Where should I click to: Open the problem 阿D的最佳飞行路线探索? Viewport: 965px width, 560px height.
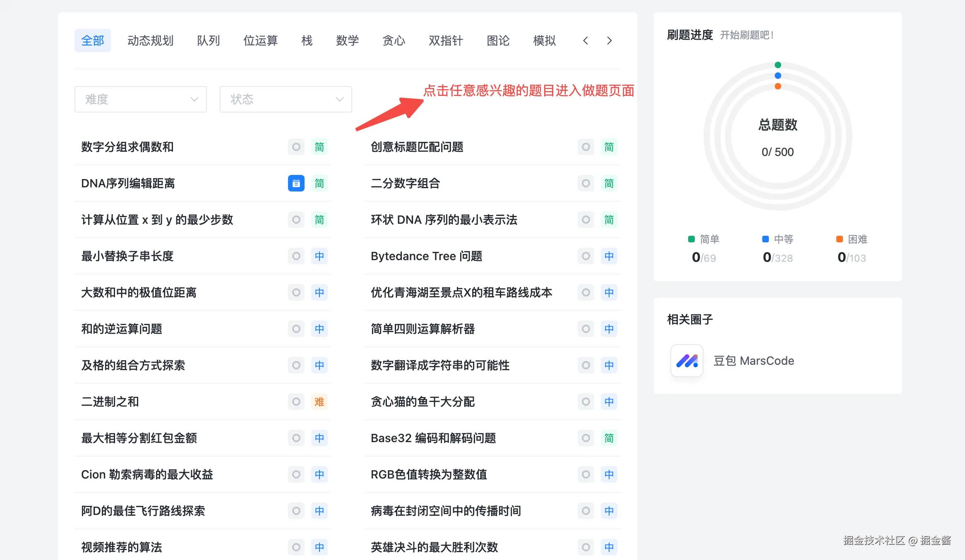tap(143, 511)
